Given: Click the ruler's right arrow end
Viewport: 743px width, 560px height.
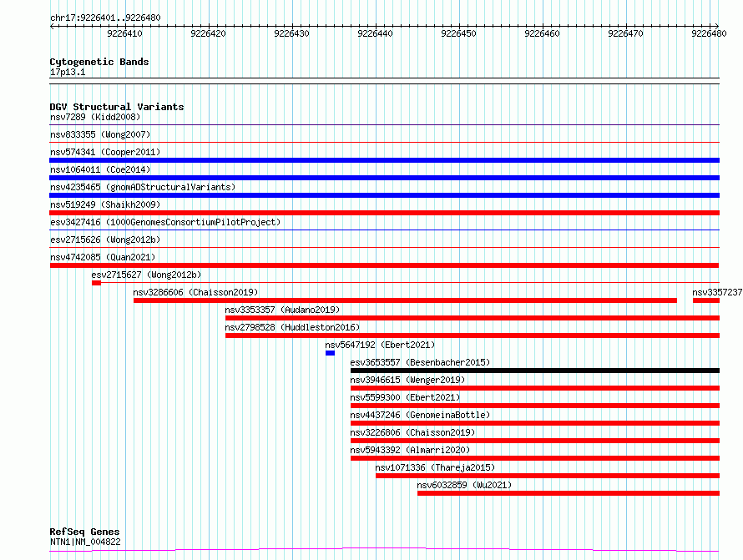Looking at the screenshot, I should tap(717, 26).
